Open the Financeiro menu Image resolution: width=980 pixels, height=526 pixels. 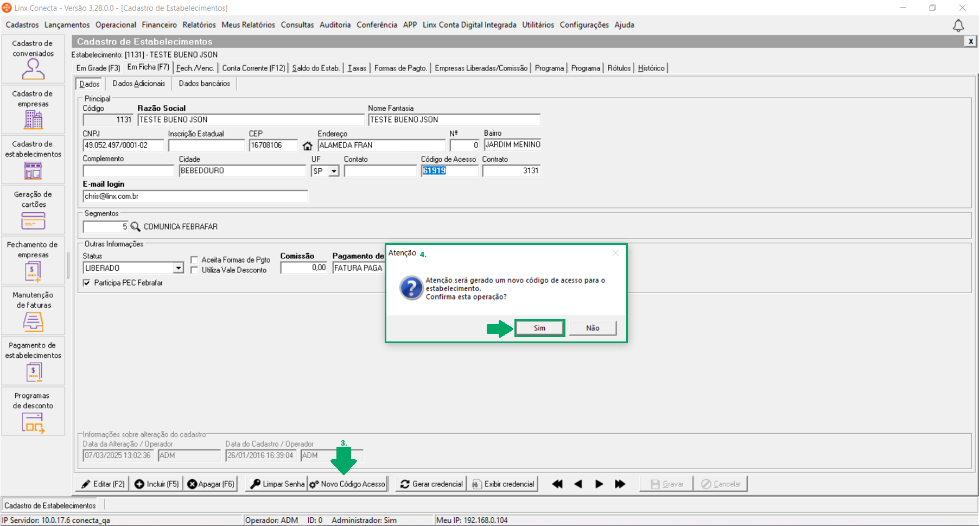(160, 25)
